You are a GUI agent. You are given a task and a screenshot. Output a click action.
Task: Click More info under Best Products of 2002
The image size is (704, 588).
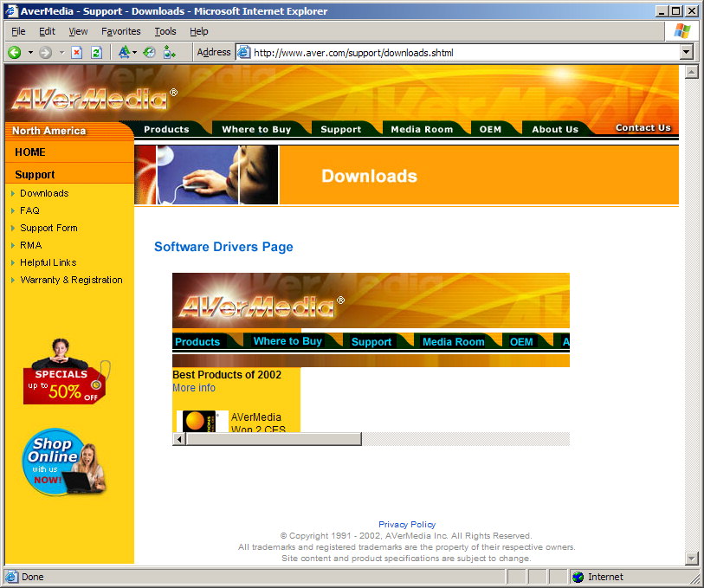point(192,388)
